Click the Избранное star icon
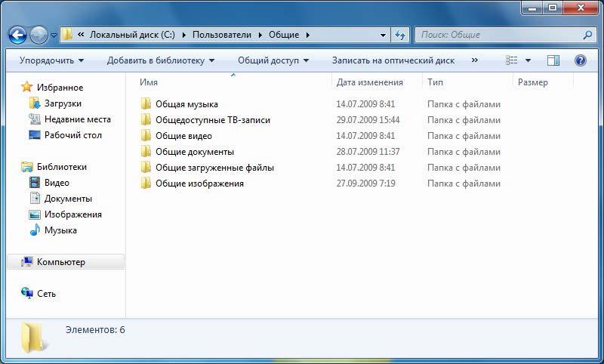Image resolution: width=604 pixels, height=364 pixels. [26, 87]
